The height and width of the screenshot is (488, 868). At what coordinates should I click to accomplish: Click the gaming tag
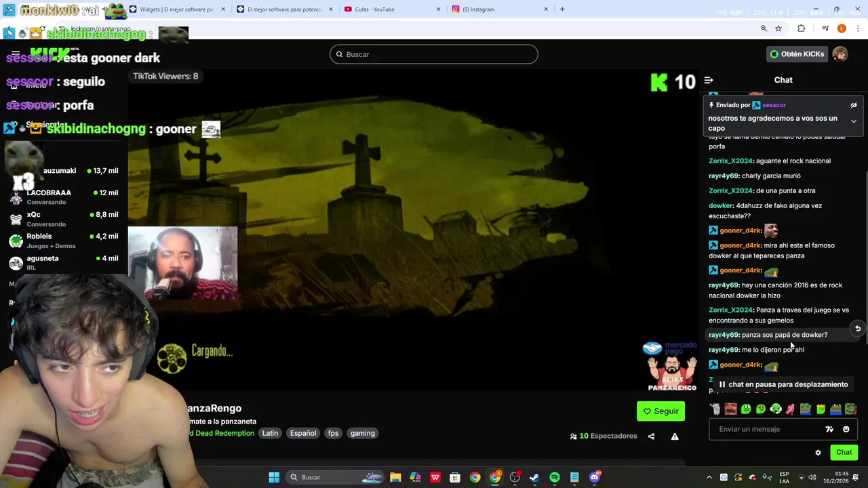[362, 433]
